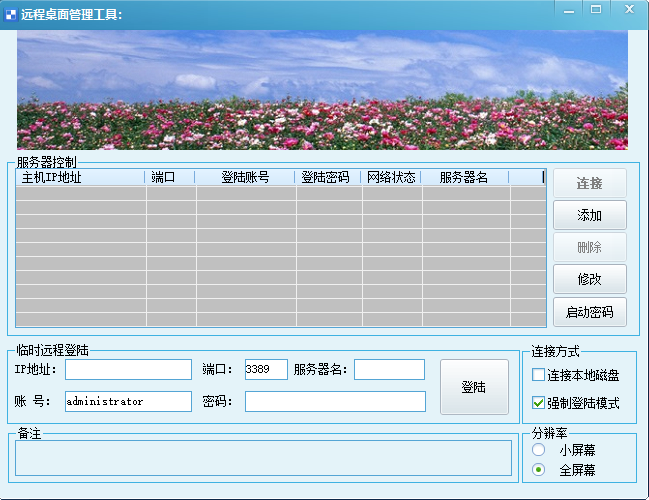Screen dimensions: 649x500
Task: Select the 小屏幕 resolution radio button
Action: [x=538, y=450]
